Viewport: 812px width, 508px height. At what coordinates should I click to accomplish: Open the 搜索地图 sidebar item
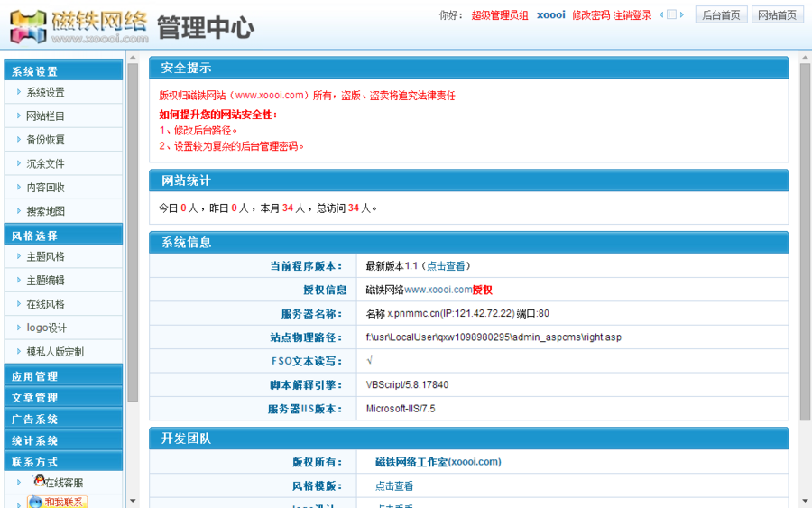pos(46,211)
